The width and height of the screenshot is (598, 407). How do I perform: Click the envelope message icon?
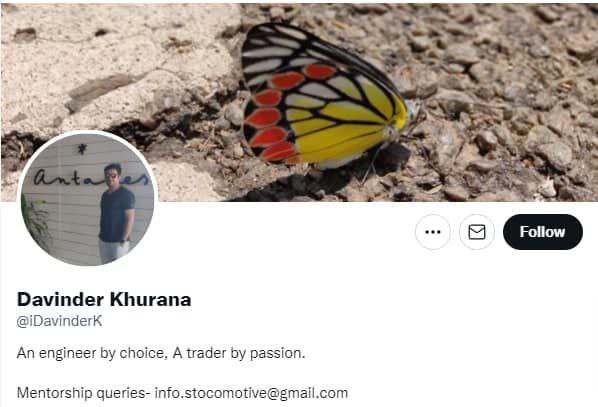pos(477,232)
